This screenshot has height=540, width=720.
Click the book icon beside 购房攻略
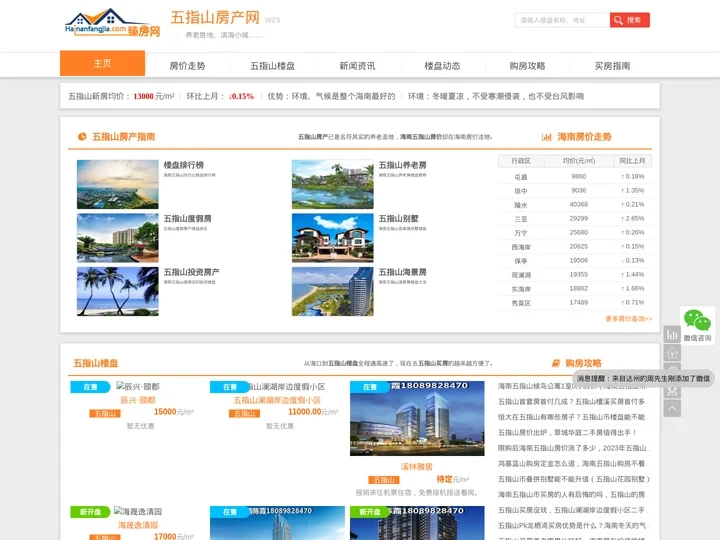556,363
